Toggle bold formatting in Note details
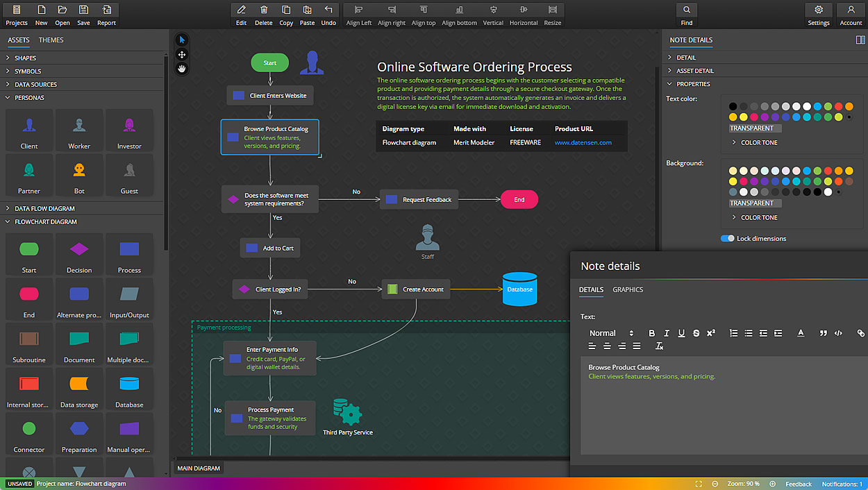868x490 pixels. [651, 333]
